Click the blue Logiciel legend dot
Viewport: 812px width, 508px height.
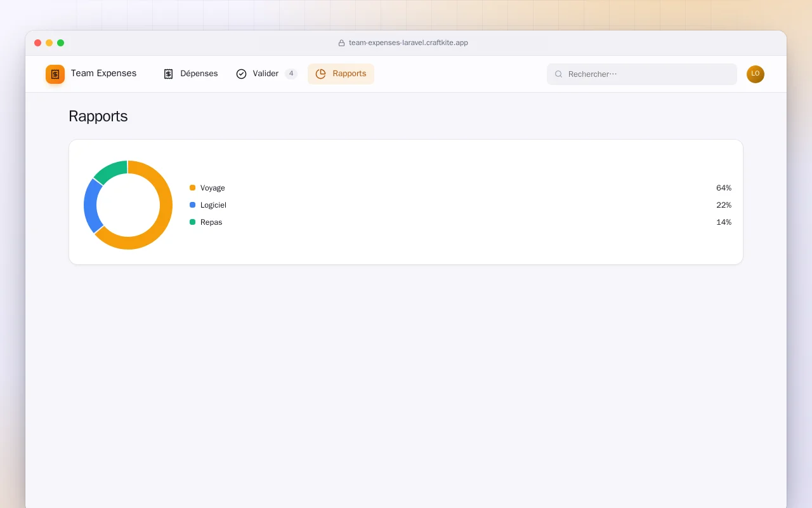192,205
